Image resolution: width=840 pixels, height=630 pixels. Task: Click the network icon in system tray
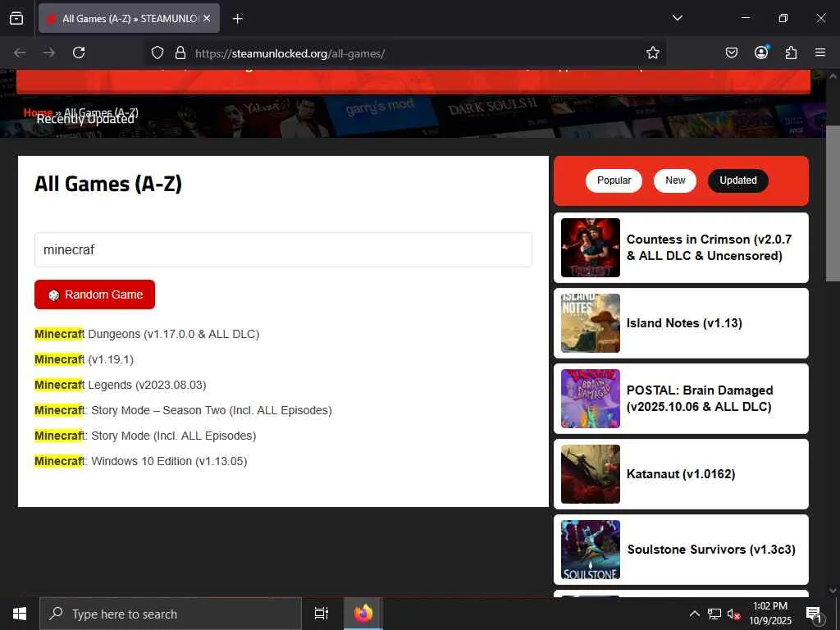(x=714, y=614)
